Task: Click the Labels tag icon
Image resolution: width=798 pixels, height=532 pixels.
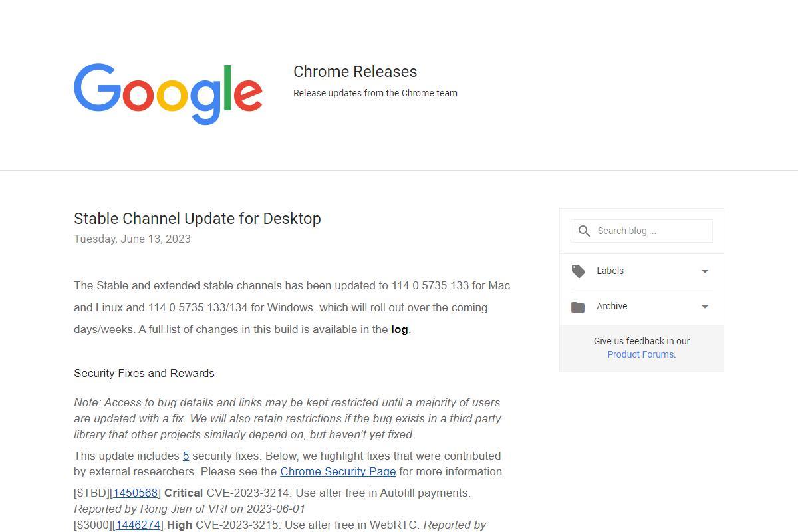Action: pos(579,271)
